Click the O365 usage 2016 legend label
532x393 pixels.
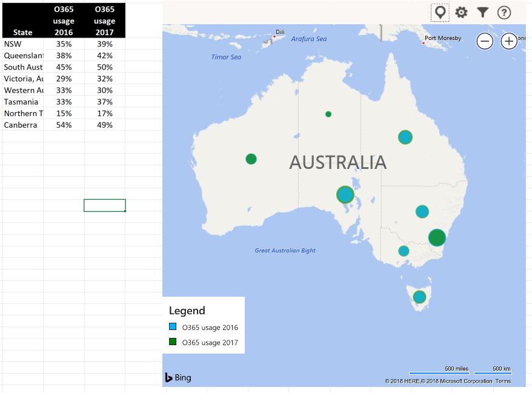(x=210, y=328)
